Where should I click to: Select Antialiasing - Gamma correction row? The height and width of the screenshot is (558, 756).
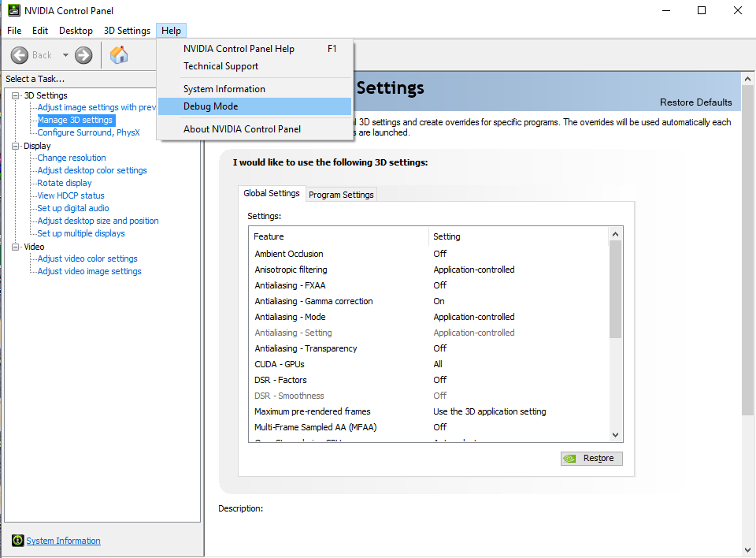tap(429, 301)
